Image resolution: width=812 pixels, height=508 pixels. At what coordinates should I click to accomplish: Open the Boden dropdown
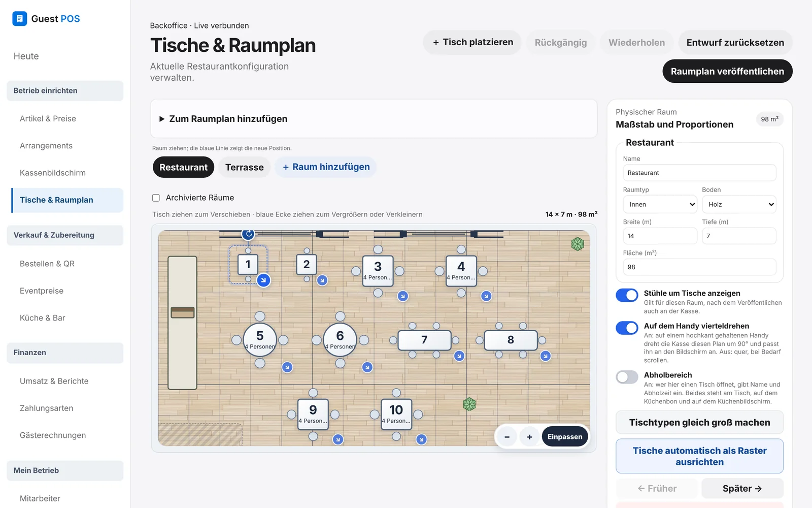[x=739, y=204]
